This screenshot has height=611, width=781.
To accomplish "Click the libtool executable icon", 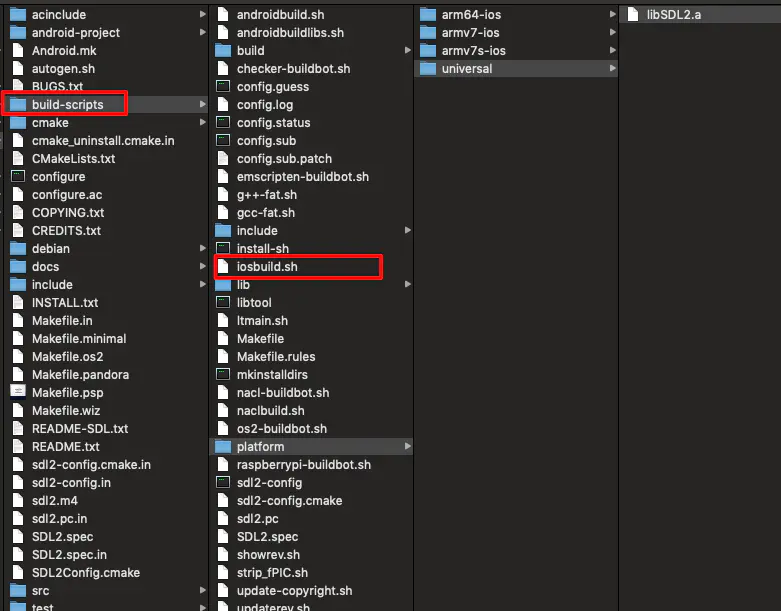I will pos(223,302).
